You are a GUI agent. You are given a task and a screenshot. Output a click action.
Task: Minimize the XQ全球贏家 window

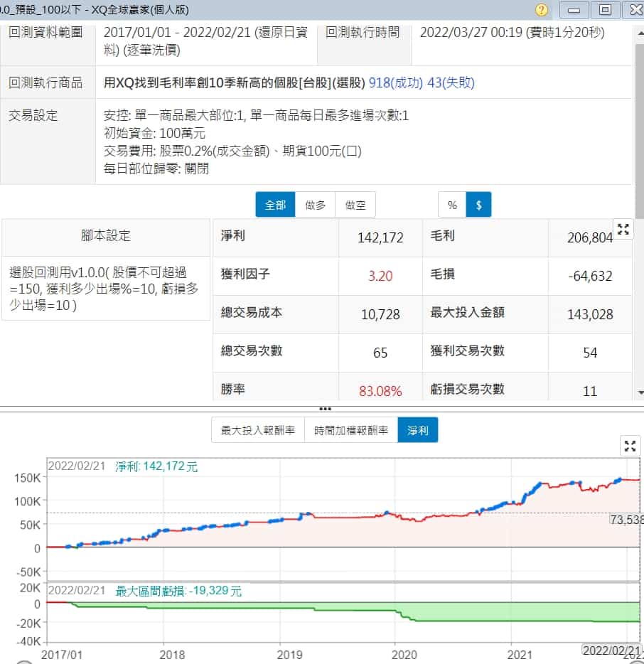click(575, 9)
